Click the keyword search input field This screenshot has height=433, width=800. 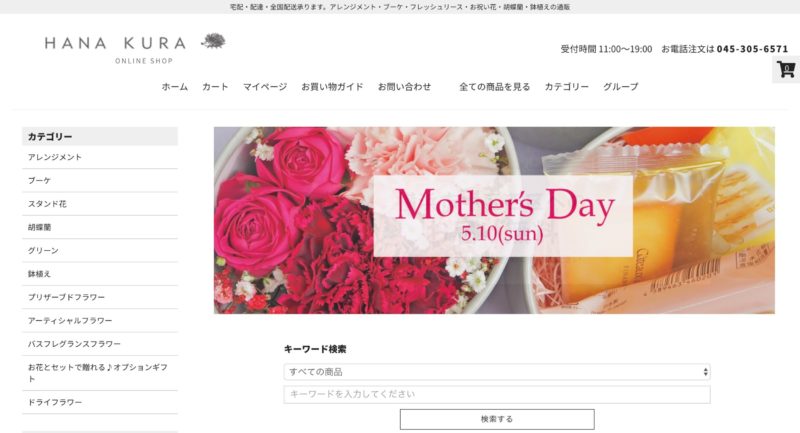coord(497,394)
